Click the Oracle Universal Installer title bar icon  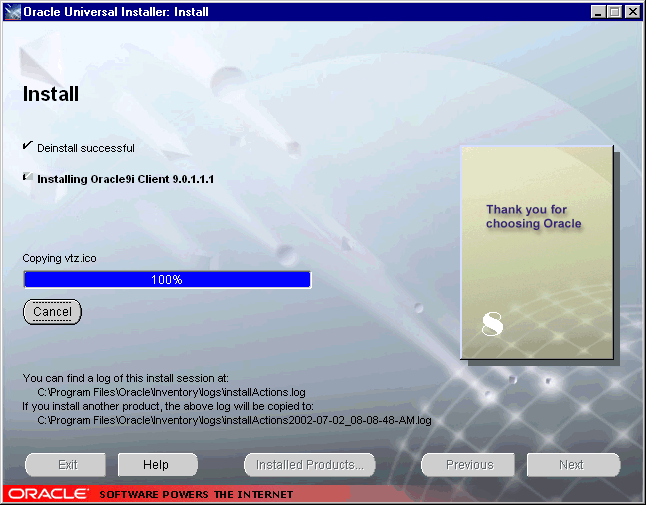tap(12, 12)
